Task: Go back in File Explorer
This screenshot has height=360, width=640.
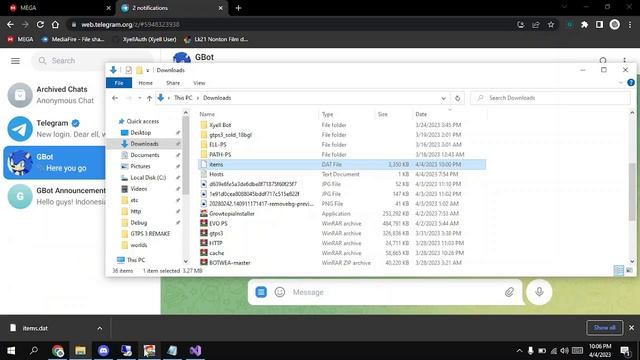Action: [115, 98]
